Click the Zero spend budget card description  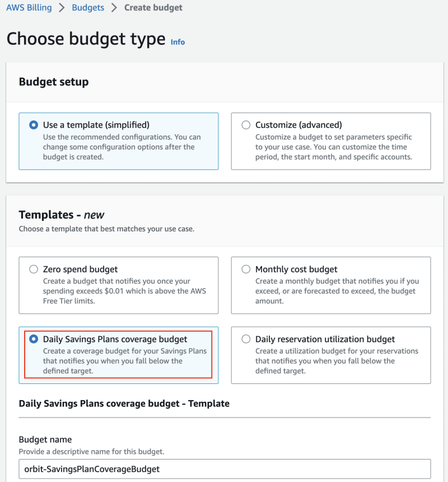click(124, 291)
